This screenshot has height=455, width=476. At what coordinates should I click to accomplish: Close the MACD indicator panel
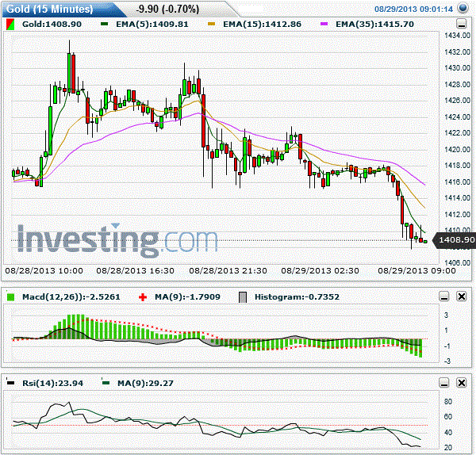click(462, 296)
